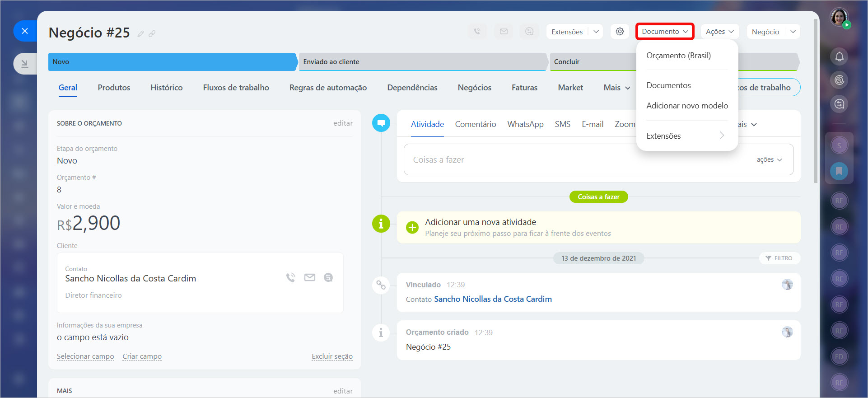Click editar in MAIS section
This screenshot has height=398, width=868.
[x=343, y=391]
